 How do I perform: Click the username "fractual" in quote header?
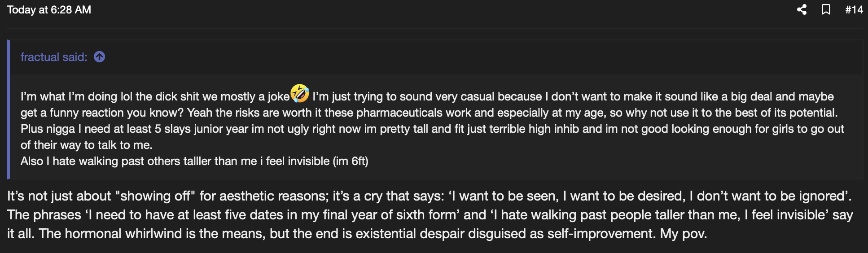pos(39,57)
